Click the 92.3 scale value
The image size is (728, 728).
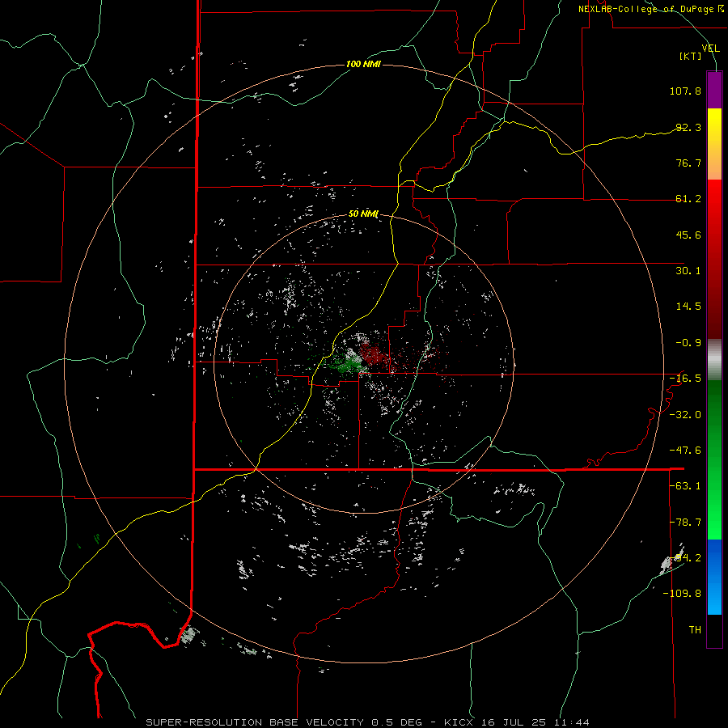(x=688, y=127)
